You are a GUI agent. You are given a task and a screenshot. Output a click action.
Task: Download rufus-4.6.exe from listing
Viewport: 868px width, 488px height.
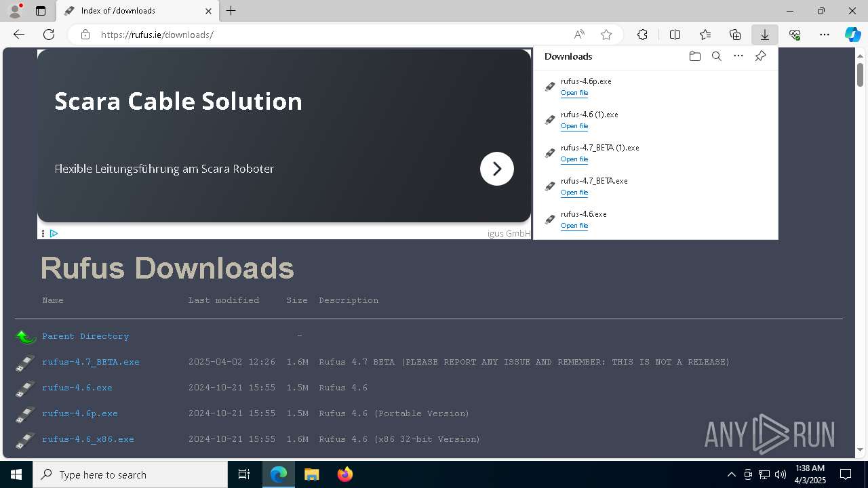[77, 388]
